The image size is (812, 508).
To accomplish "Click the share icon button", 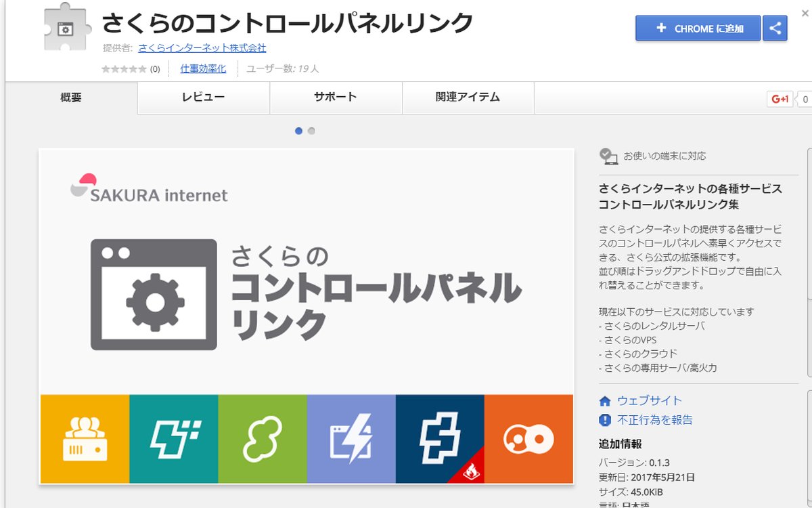I will [x=775, y=28].
